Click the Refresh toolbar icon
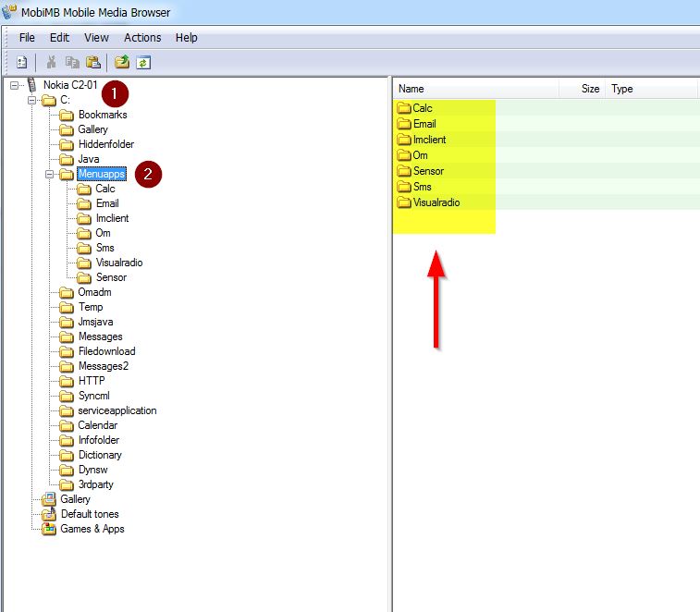Screen dimensions: 700x612 pos(142,63)
